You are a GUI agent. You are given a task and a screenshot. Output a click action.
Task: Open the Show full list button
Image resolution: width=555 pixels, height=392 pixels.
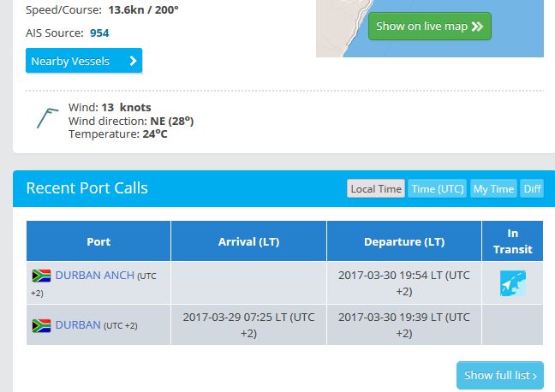coord(500,376)
